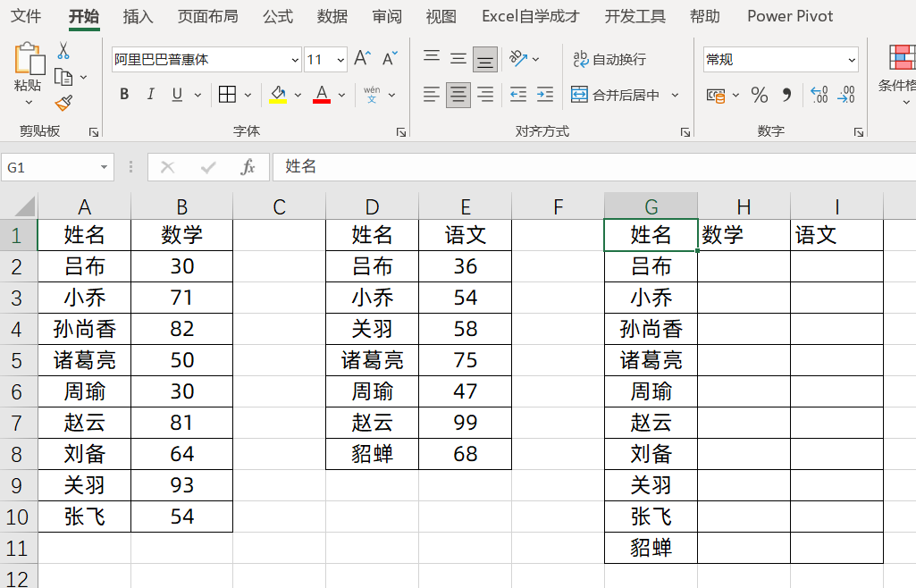Switch to 数据 tab
916x588 pixels.
tap(332, 16)
